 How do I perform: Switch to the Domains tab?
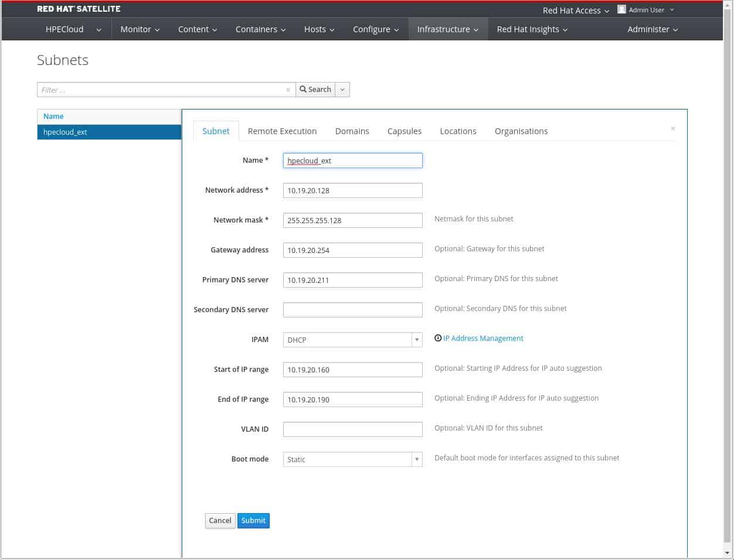(352, 131)
